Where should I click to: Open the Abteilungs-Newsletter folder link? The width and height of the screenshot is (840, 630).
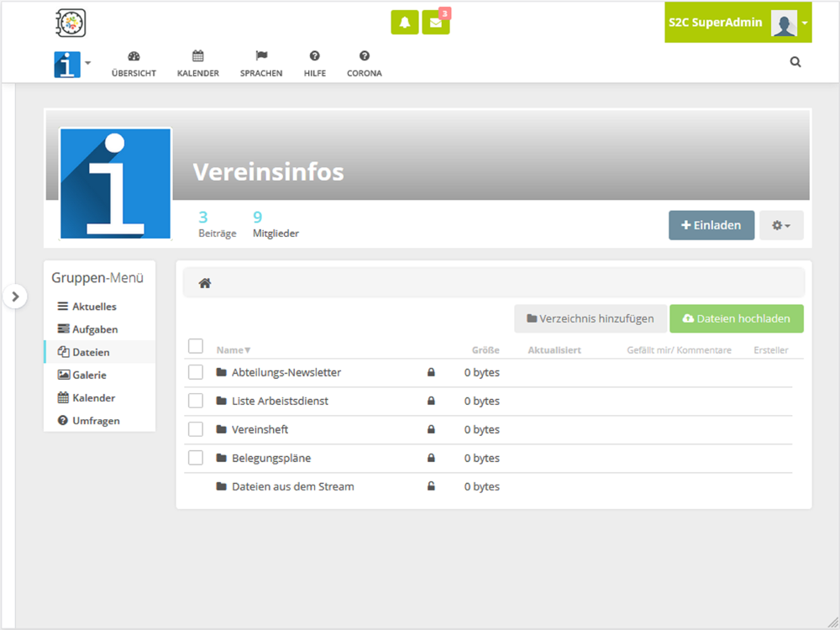tap(286, 372)
